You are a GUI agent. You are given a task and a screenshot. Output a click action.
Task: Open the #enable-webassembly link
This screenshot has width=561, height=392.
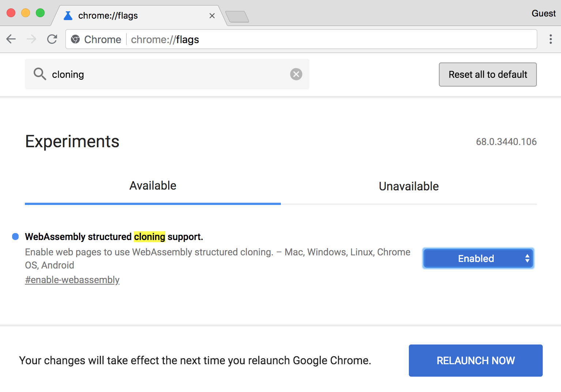72,280
